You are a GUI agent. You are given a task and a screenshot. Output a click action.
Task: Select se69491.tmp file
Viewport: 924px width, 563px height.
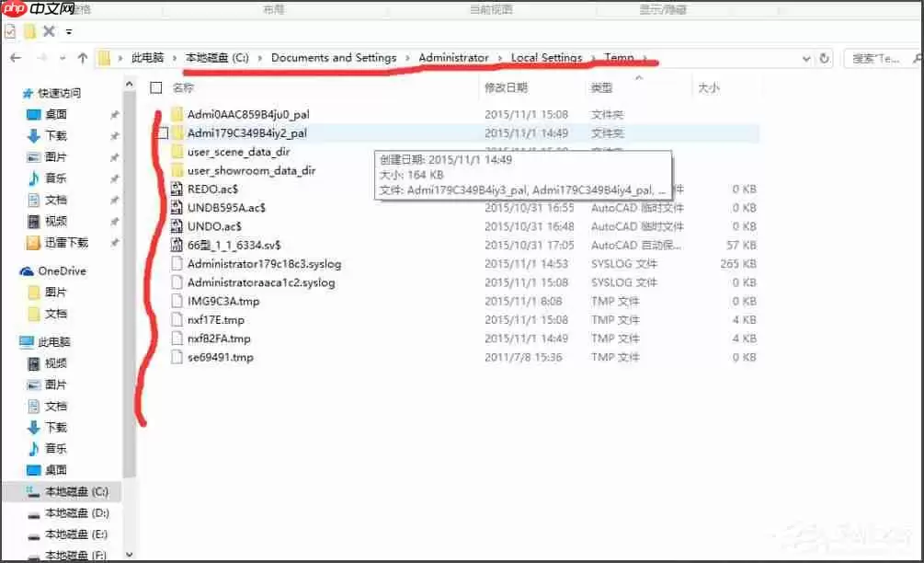221,357
